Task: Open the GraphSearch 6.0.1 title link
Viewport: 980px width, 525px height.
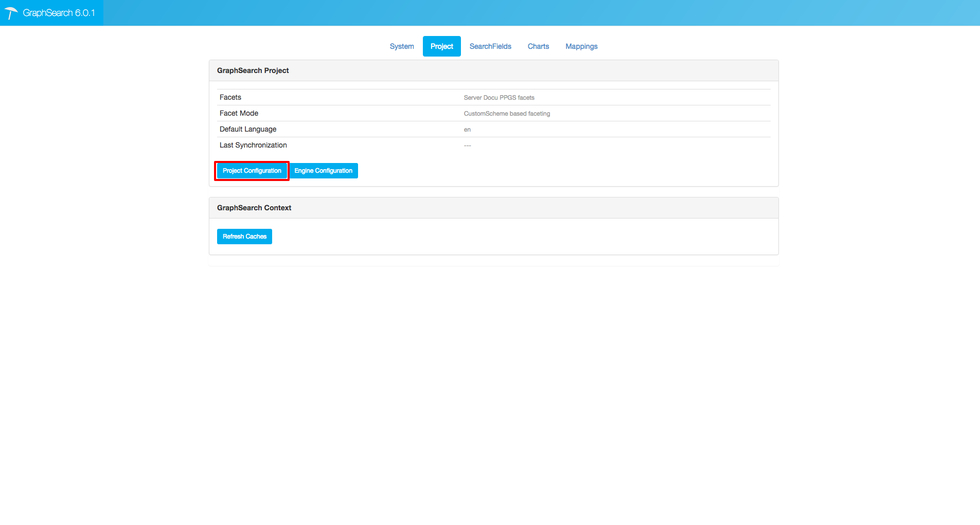Action: tap(59, 13)
